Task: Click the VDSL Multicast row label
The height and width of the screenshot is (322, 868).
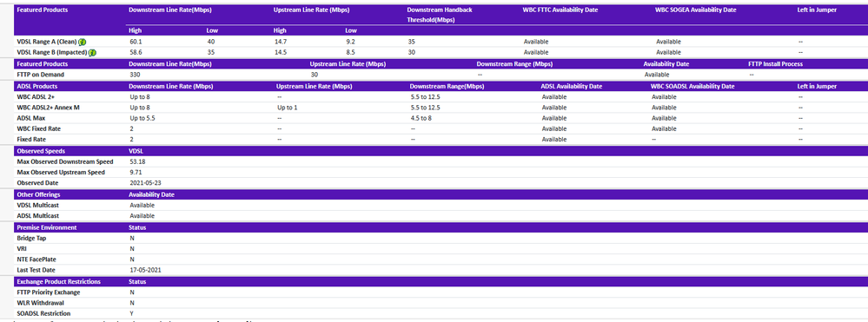Action: [38, 205]
